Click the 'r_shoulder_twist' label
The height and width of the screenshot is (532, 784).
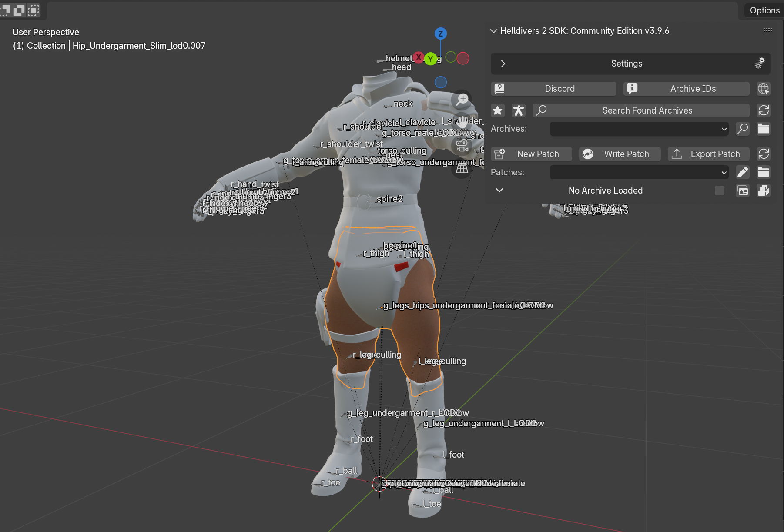pos(351,144)
